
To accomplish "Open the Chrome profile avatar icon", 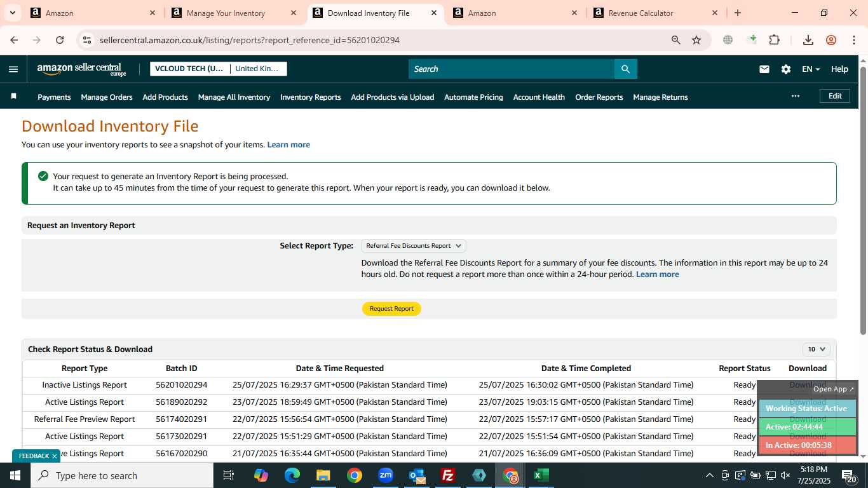I will coord(831,40).
